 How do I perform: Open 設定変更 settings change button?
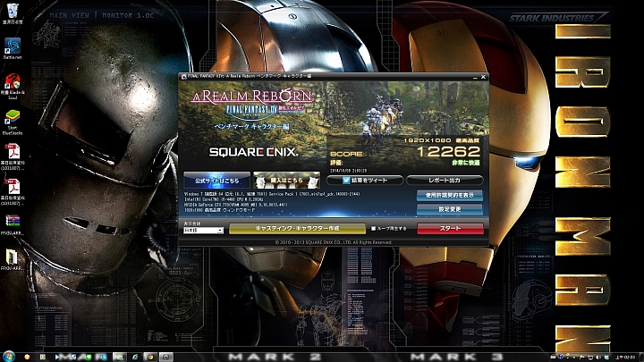tap(450, 209)
